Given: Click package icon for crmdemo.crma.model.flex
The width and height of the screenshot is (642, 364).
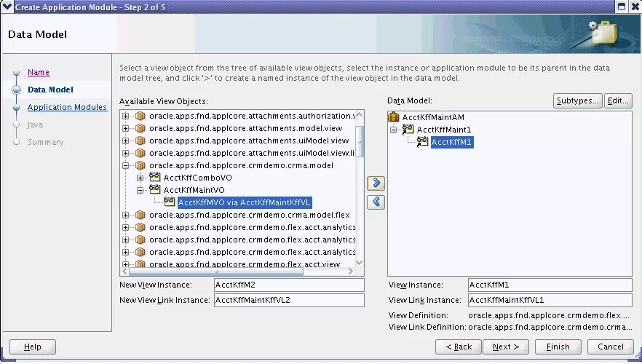Looking at the screenshot, I should (140, 215).
